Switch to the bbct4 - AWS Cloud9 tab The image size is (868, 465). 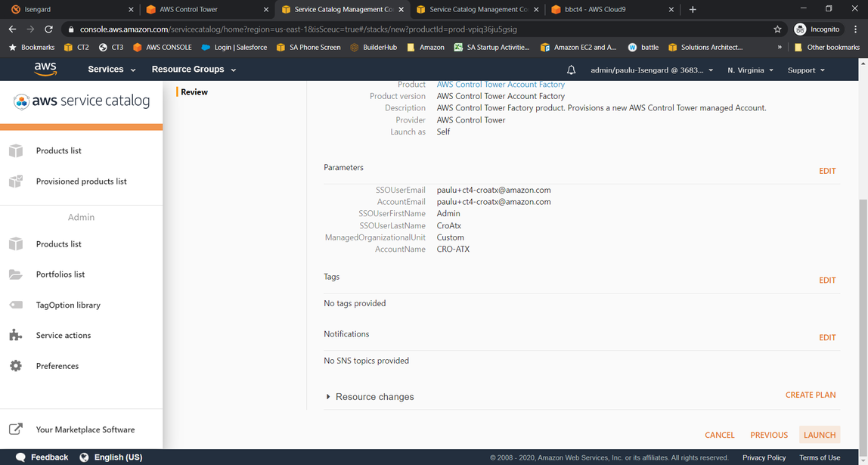(x=612, y=9)
